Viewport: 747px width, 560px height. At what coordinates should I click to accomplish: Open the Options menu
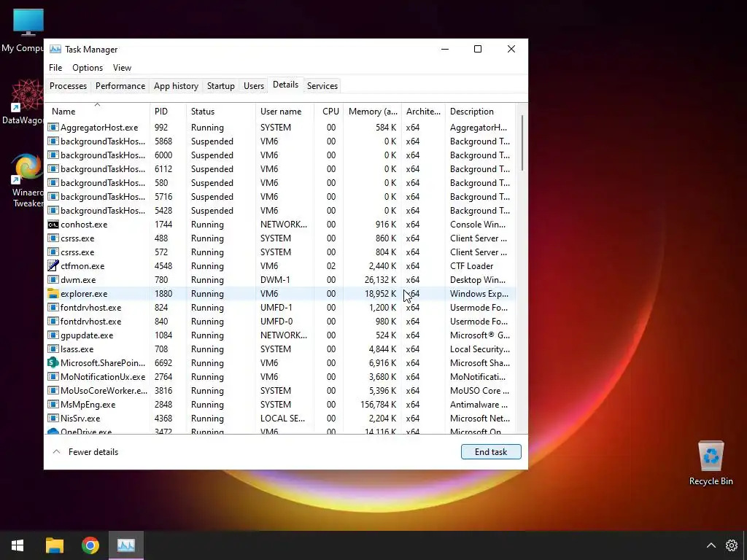pyautogui.click(x=88, y=68)
